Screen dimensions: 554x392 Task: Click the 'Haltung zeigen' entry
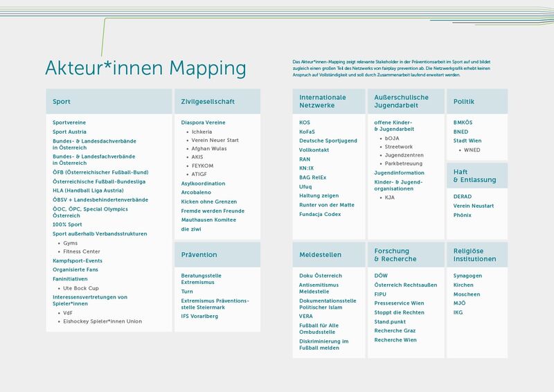319,196
